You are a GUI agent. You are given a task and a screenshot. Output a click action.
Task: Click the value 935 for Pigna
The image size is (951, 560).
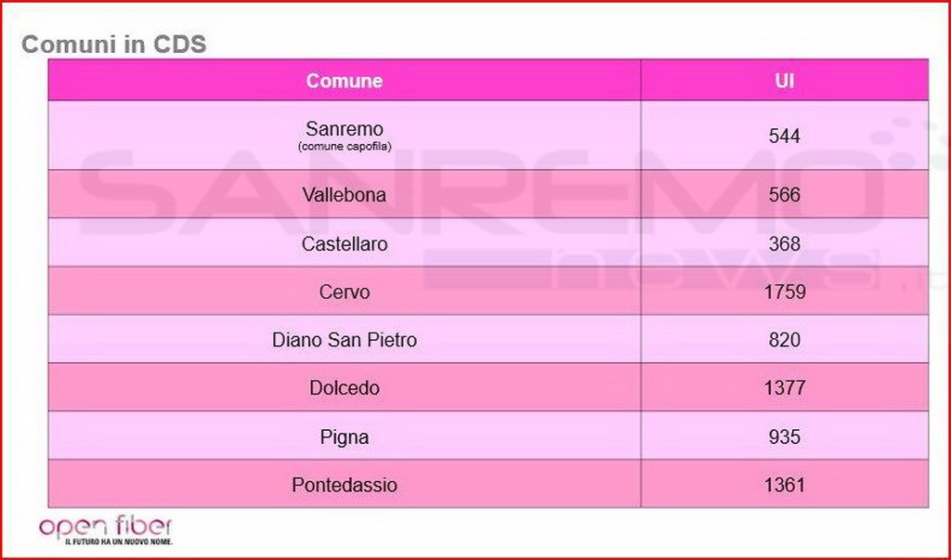[784, 436]
